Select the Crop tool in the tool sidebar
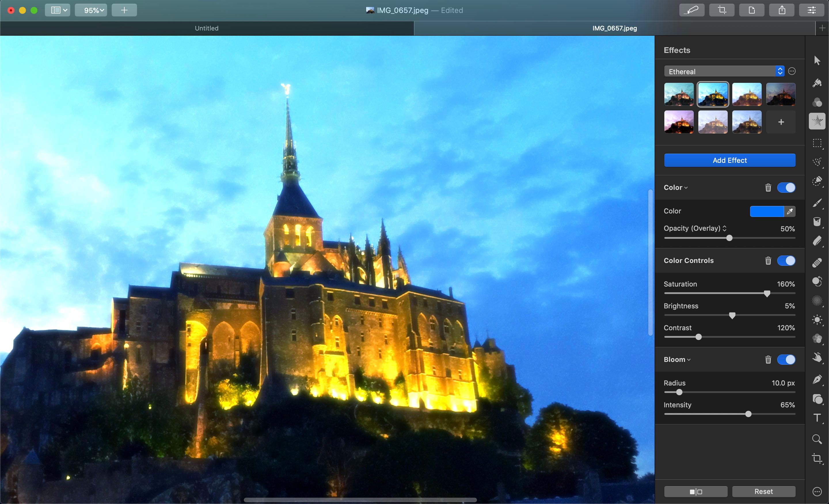 pyautogui.click(x=817, y=459)
